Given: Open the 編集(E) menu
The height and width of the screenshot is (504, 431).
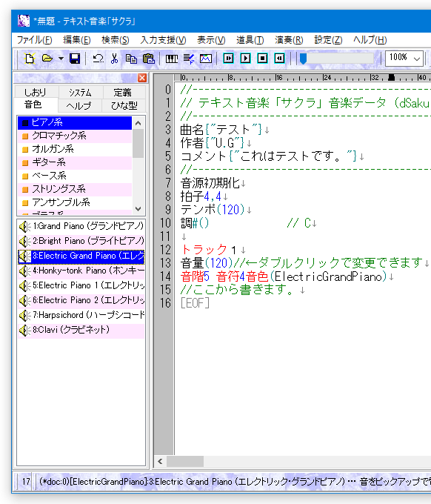Looking at the screenshot, I should (x=77, y=40).
